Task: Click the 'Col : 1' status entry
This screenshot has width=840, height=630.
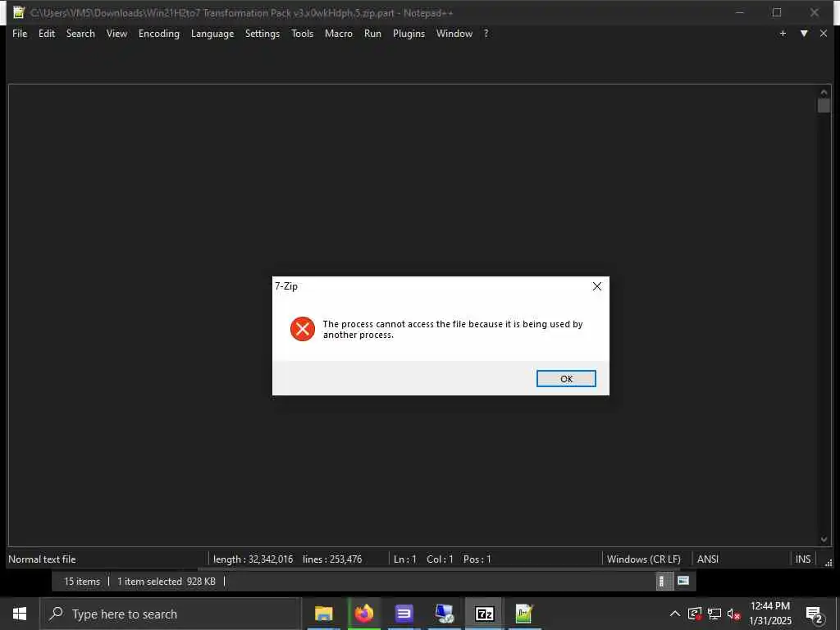Action: tap(440, 559)
